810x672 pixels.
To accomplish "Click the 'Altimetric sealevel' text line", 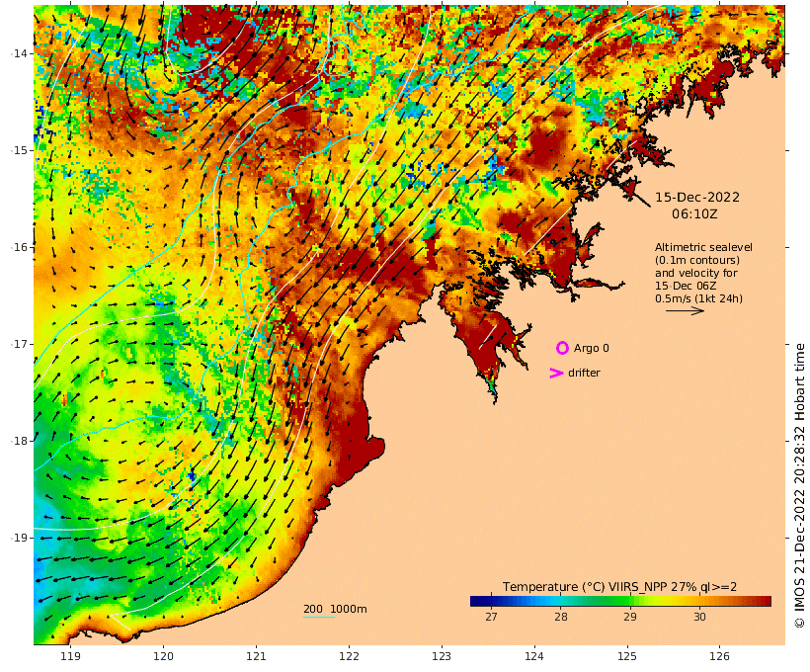I will [703, 248].
